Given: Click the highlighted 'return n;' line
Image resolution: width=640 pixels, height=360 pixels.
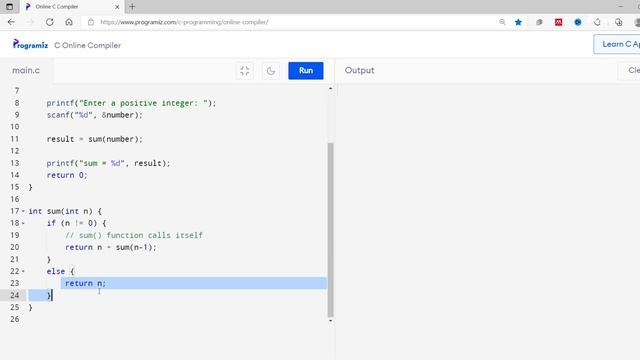Looking at the screenshot, I should pos(85,283).
